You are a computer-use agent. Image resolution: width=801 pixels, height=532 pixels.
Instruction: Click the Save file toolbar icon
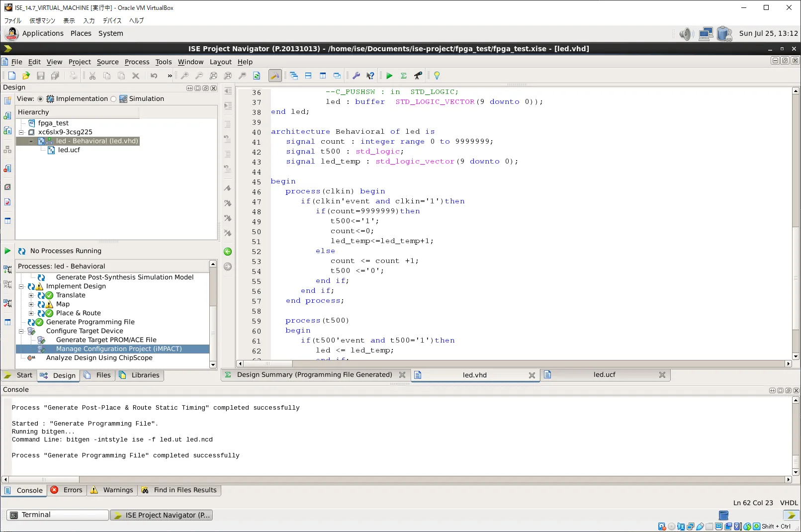coord(41,76)
